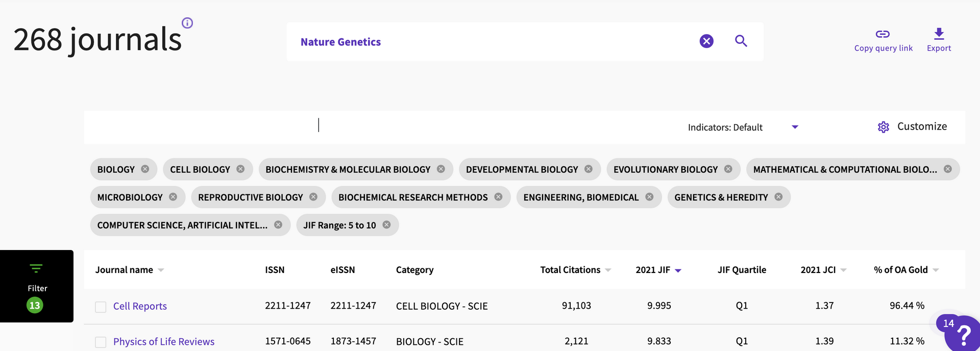980x351 pixels.
Task: Click the 1571-0645 ISSN value
Action: pos(288,341)
